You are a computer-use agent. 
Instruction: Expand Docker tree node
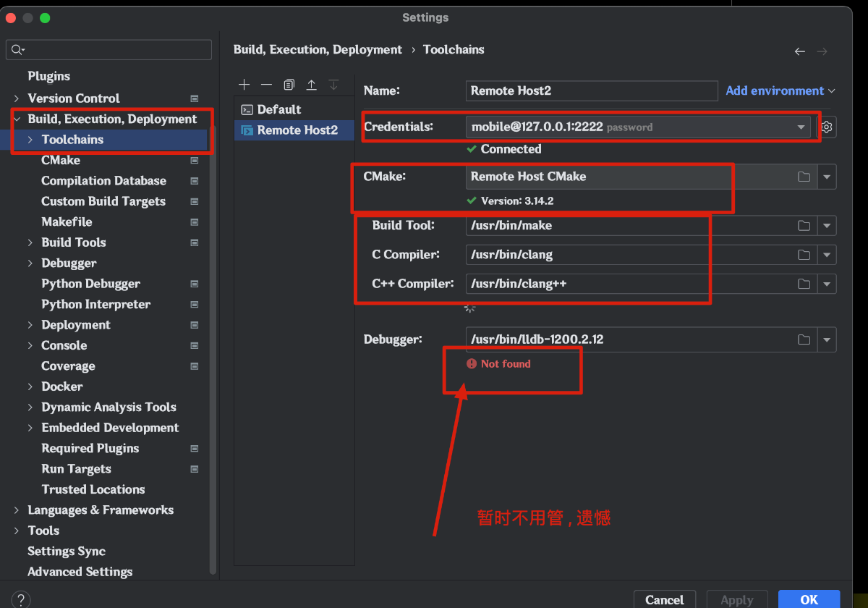point(30,387)
